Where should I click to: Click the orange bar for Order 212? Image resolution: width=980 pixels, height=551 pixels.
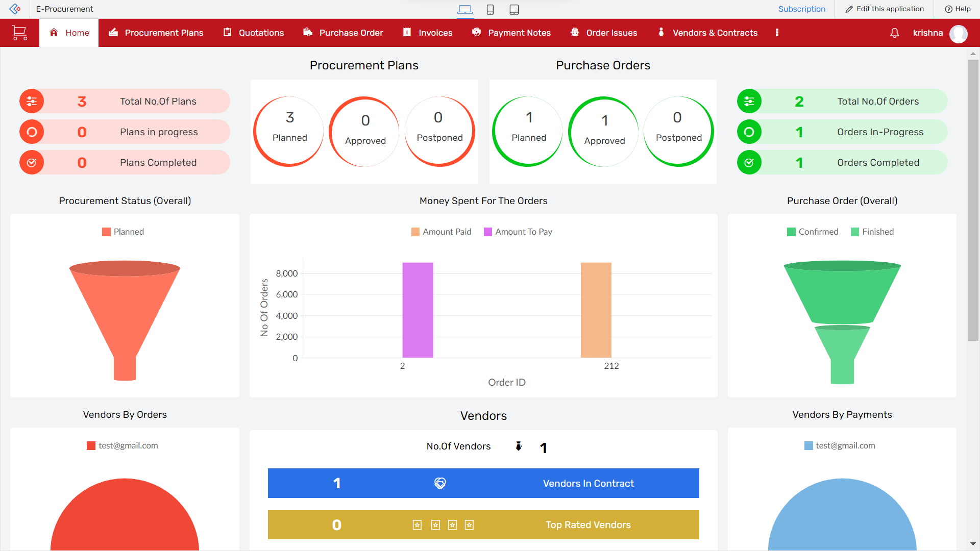pyautogui.click(x=596, y=310)
